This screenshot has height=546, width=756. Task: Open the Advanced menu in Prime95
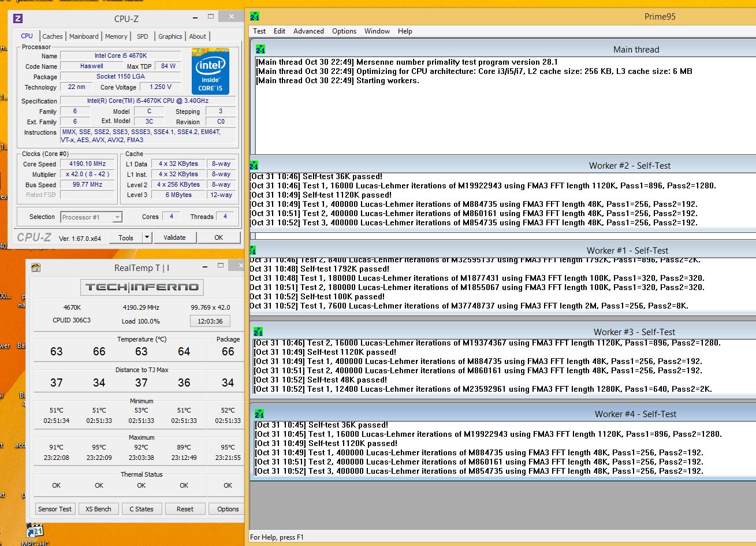tap(308, 31)
